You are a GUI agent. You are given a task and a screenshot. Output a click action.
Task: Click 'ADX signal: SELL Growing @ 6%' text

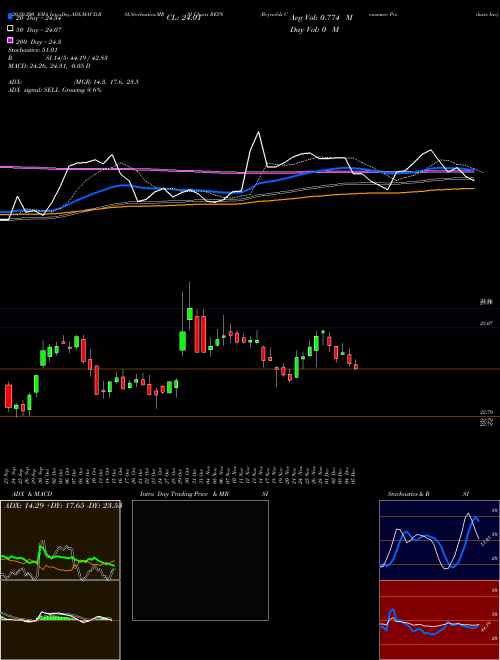click(55, 90)
